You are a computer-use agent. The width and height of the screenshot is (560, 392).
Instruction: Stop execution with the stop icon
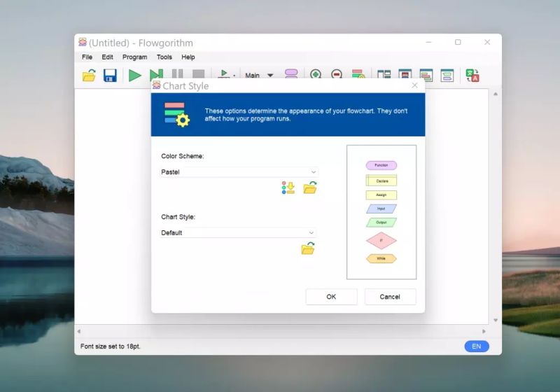(199, 73)
